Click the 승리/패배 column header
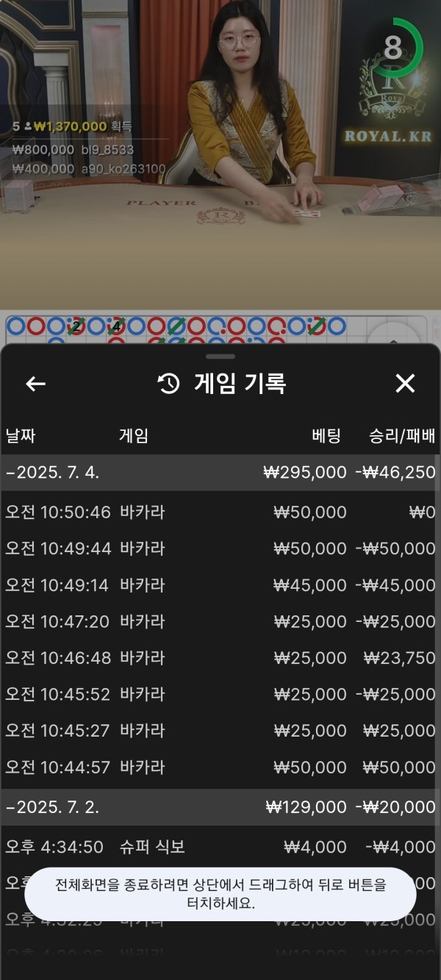 (402, 435)
